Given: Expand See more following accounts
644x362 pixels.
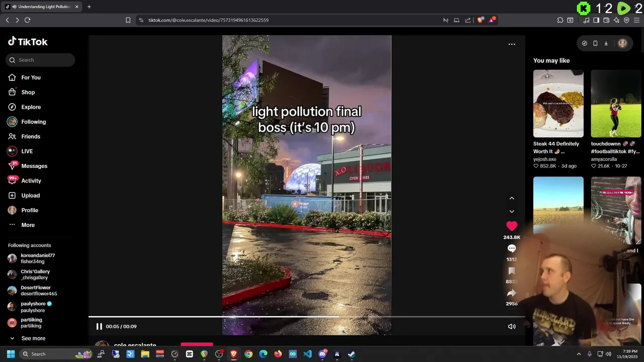Looking at the screenshot, I should pos(33,338).
